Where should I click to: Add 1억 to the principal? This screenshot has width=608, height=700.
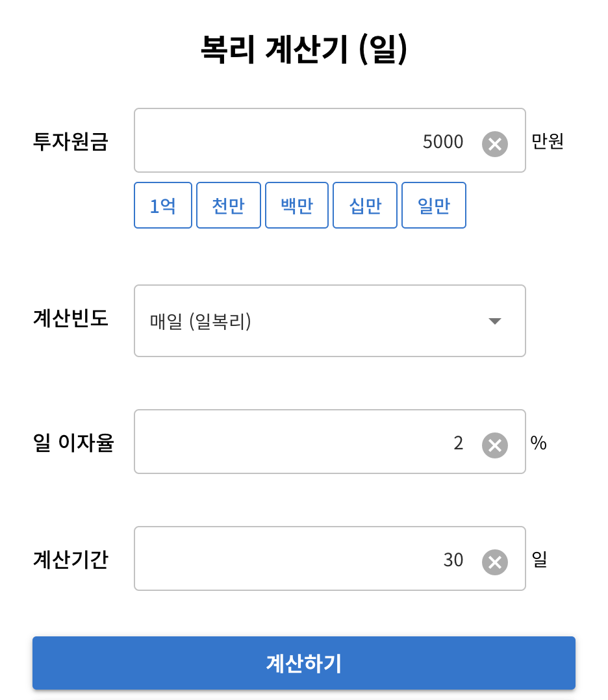163,206
